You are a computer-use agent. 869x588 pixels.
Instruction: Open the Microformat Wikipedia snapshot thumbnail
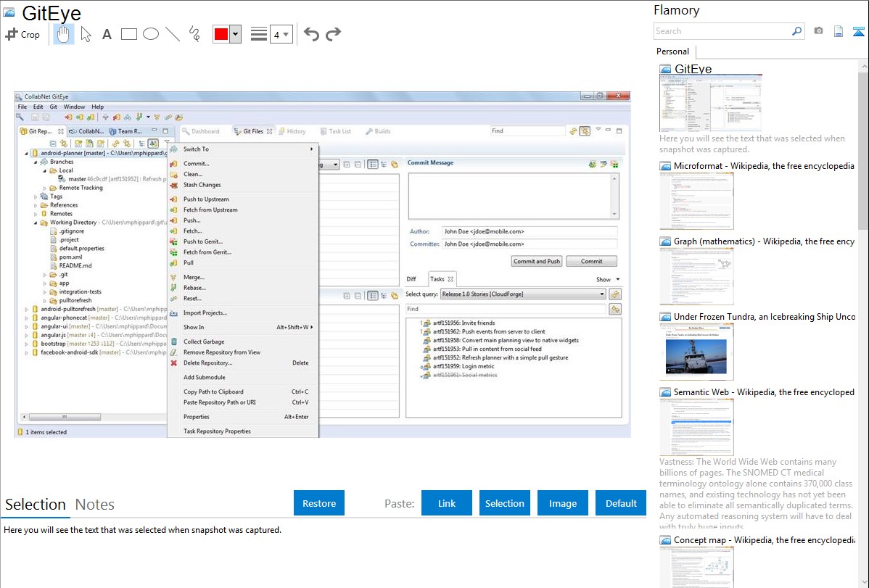click(696, 201)
